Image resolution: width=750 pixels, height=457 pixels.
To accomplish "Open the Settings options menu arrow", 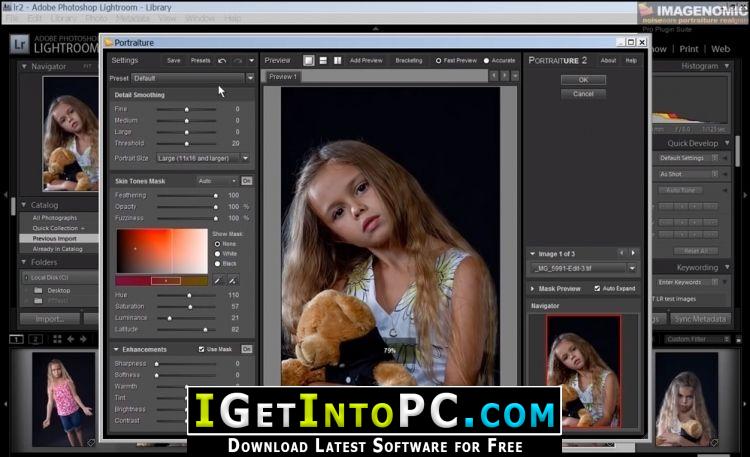I will point(252,61).
